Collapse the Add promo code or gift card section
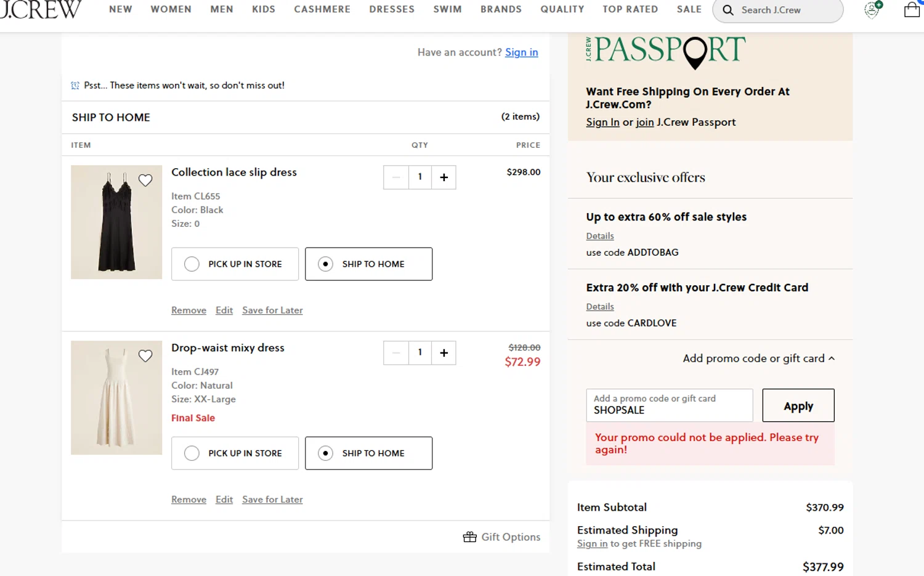 (759, 359)
